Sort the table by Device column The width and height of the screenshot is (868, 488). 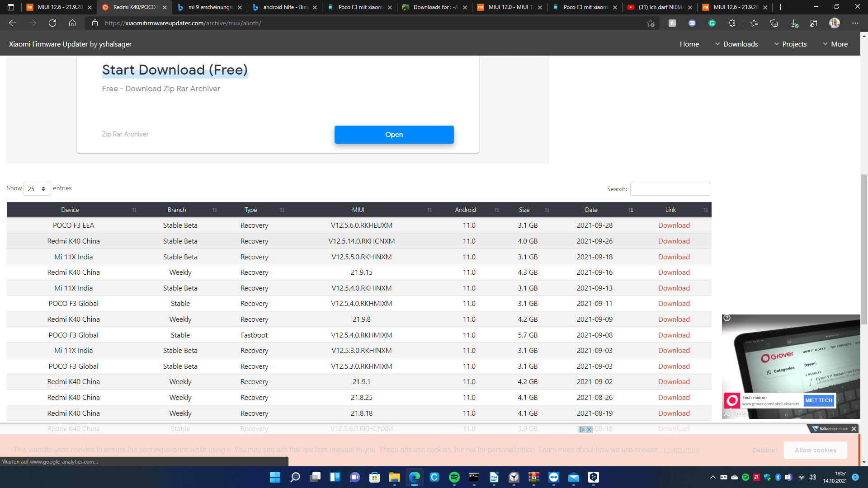coord(70,210)
